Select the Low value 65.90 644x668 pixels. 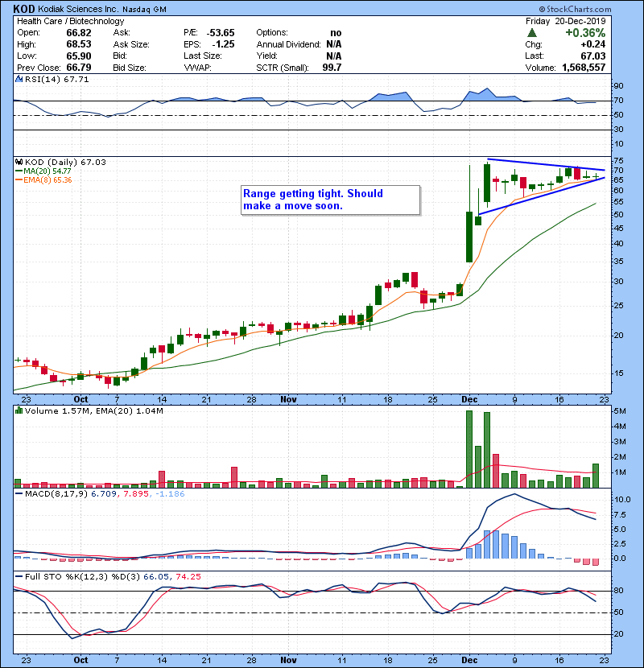click(79, 56)
